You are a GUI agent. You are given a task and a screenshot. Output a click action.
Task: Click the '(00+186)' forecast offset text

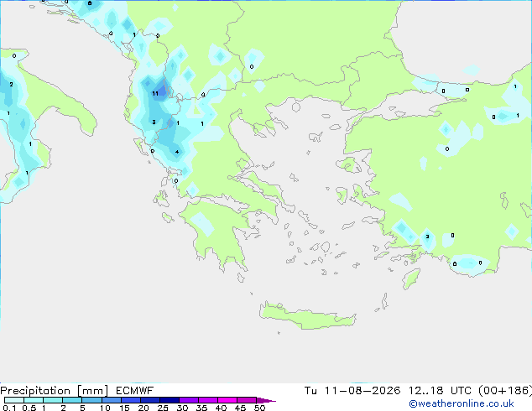505,391
